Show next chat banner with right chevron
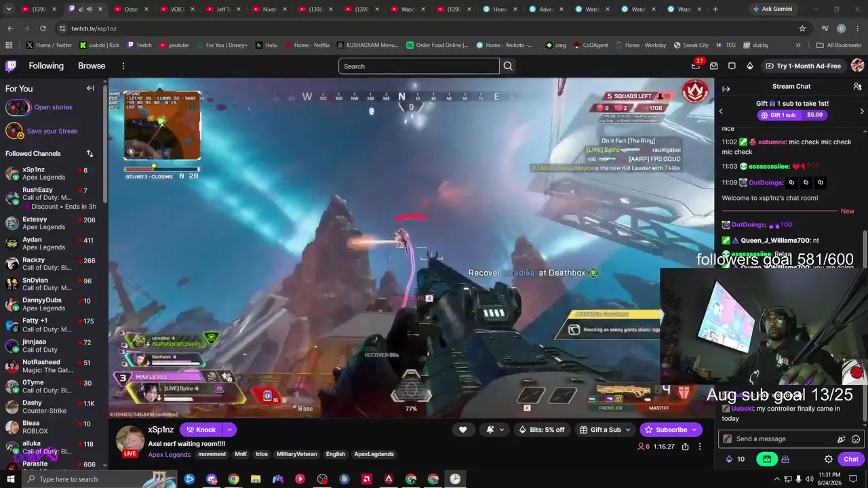The height and width of the screenshot is (488, 868). (862, 111)
